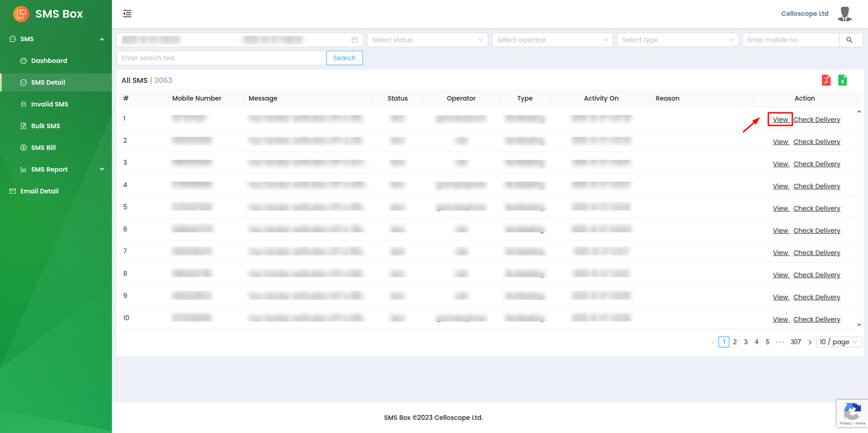Click the SMS Box logo
This screenshot has width=868, height=433.
[x=21, y=14]
